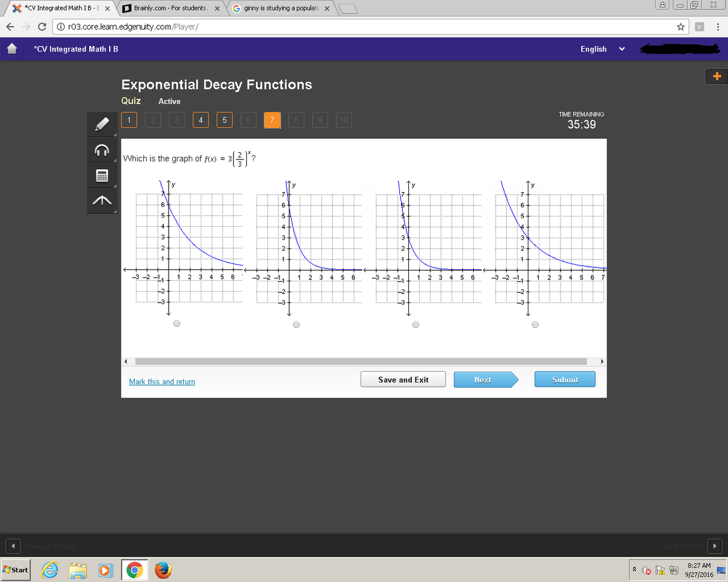Collapse the side toolbar with up arrow
Viewport: 728px width, 582px height.
(x=101, y=201)
